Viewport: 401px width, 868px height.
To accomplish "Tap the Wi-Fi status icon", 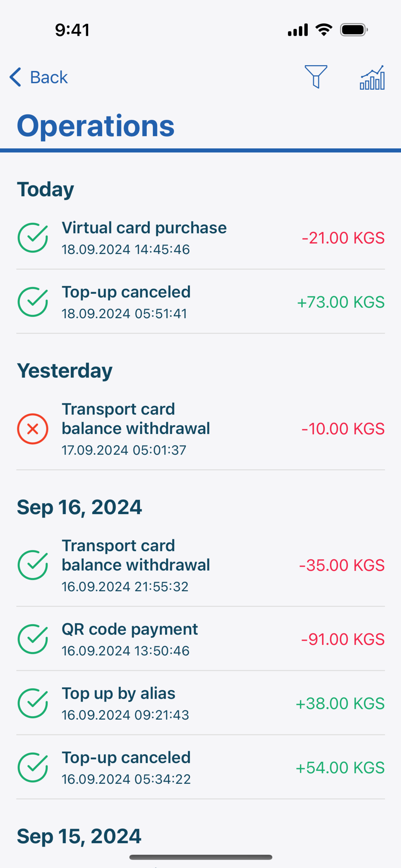I will [x=324, y=30].
